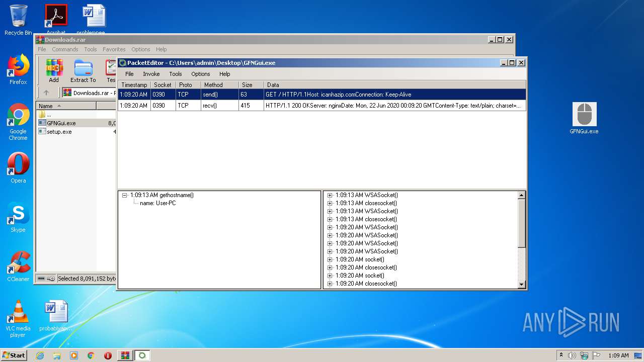
Task: Open Internet Explorer from the taskbar
Action: (40, 355)
